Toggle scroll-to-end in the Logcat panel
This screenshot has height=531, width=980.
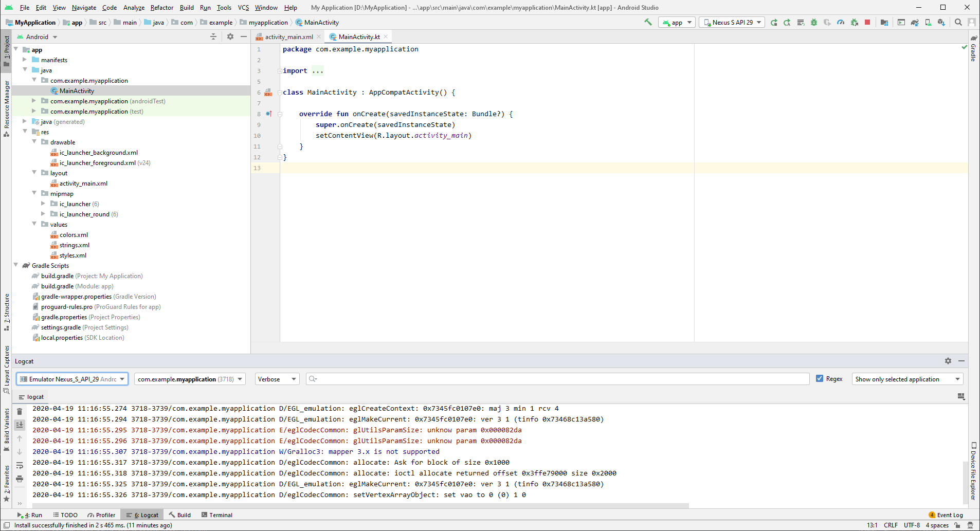(x=20, y=425)
